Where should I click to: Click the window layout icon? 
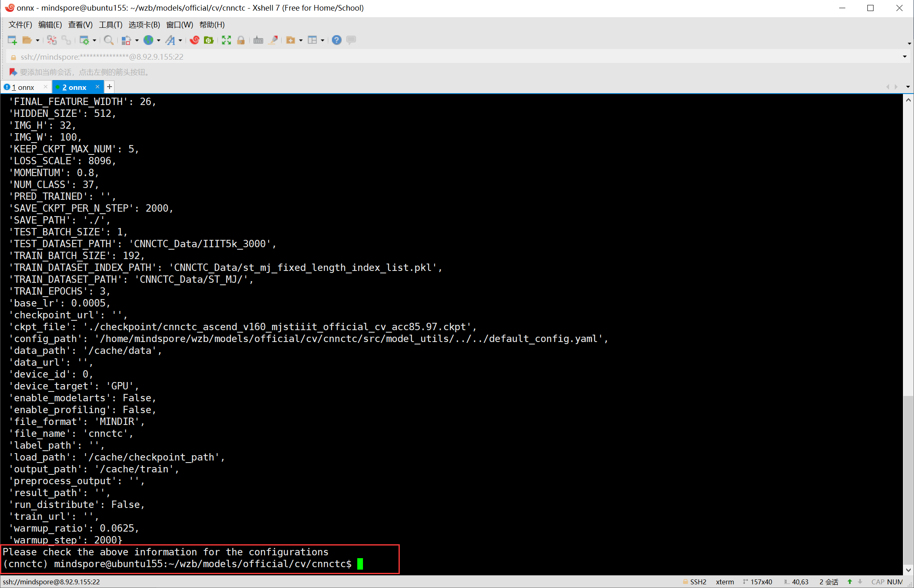point(312,40)
